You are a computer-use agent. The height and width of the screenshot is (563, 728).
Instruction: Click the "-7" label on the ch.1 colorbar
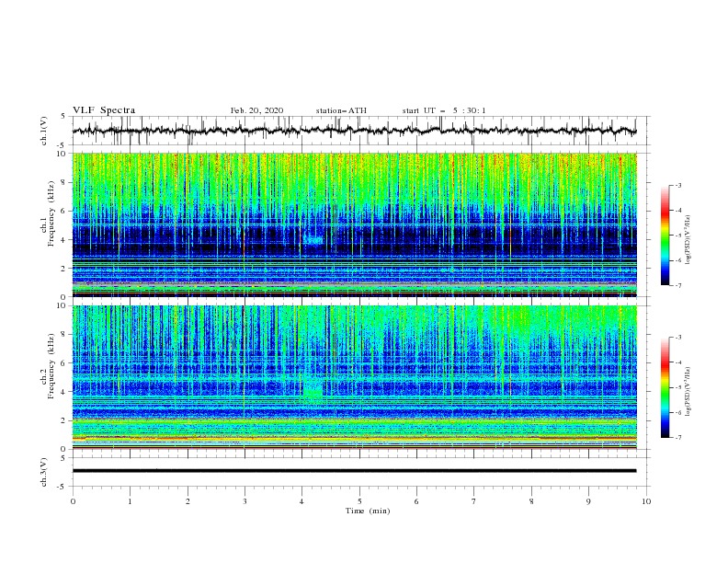point(678,285)
